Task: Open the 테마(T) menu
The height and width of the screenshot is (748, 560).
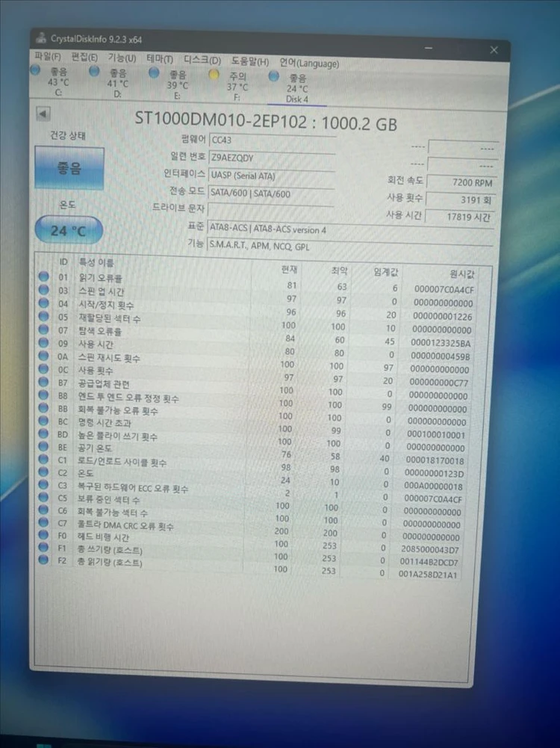Action: click(x=160, y=59)
